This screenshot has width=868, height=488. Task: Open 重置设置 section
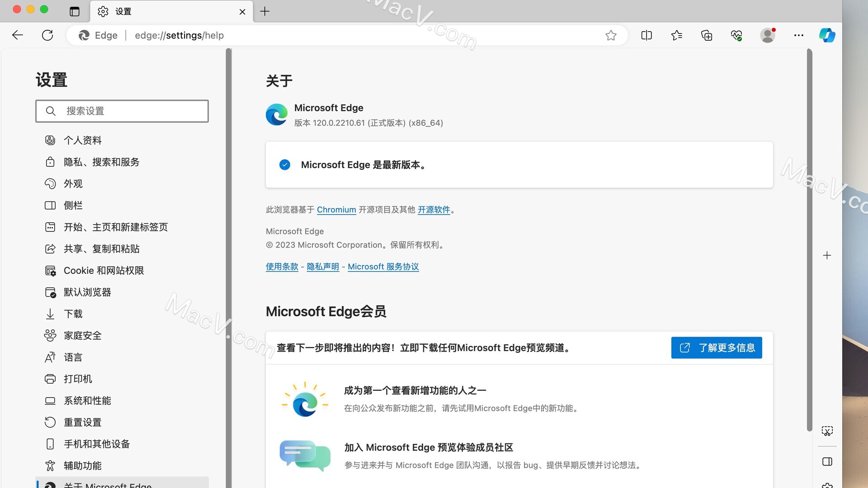click(x=122, y=422)
